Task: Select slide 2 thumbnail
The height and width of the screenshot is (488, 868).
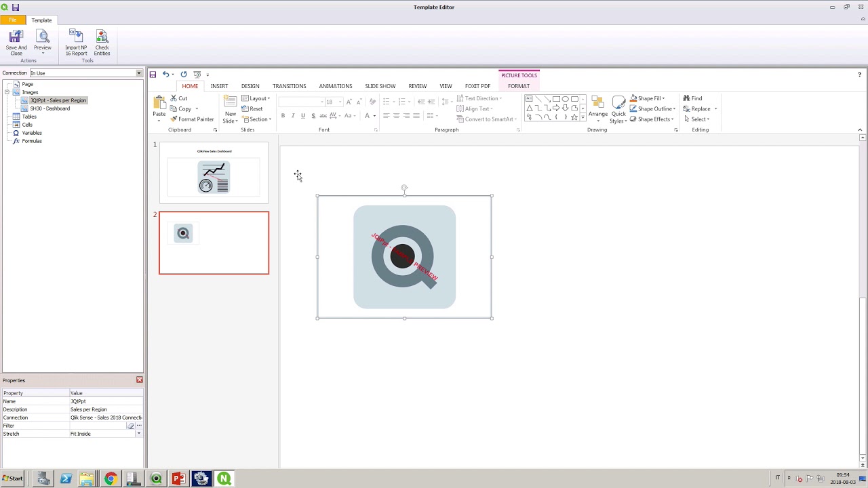Action: [214, 243]
